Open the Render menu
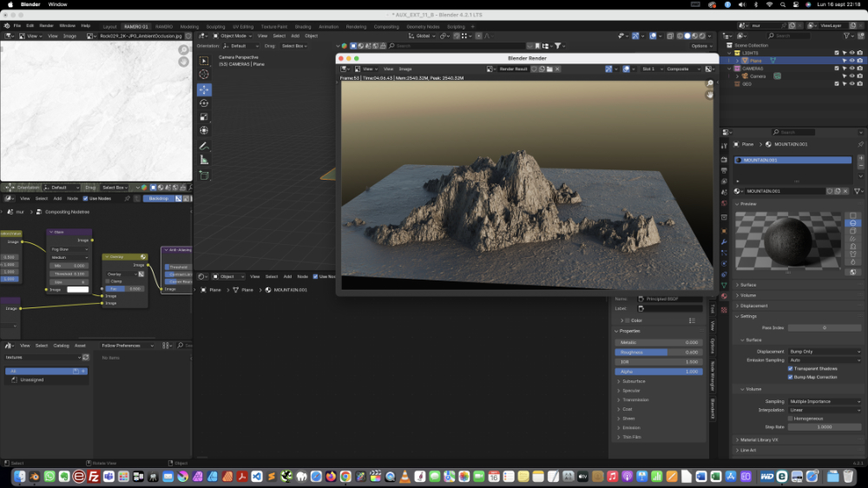Screen dimensions: 868x488 [45, 25]
